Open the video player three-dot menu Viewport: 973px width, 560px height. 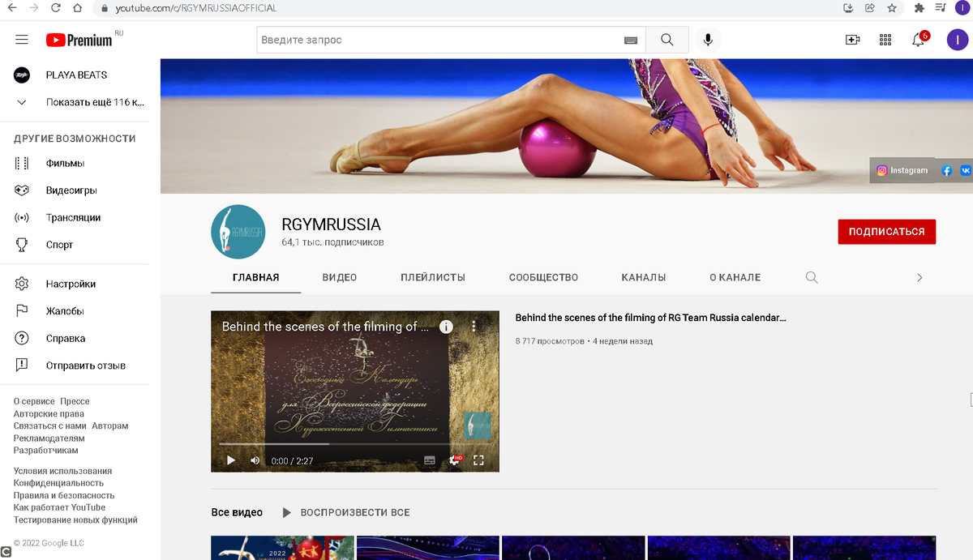click(x=474, y=327)
